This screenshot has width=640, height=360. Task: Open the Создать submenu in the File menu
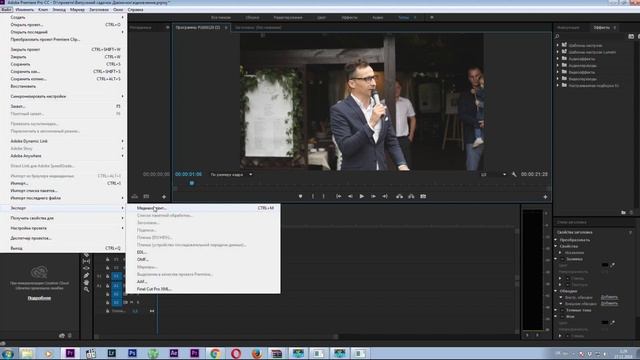pos(64,17)
